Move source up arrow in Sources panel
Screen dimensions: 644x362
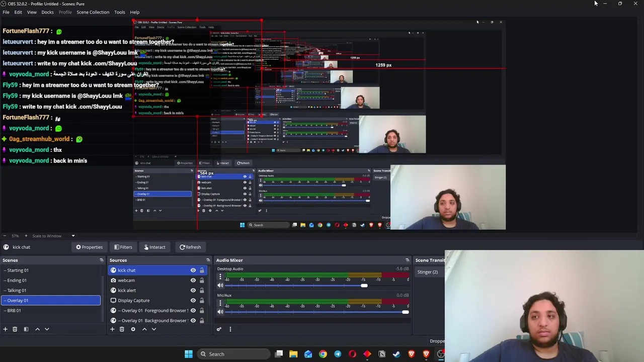[x=144, y=329]
